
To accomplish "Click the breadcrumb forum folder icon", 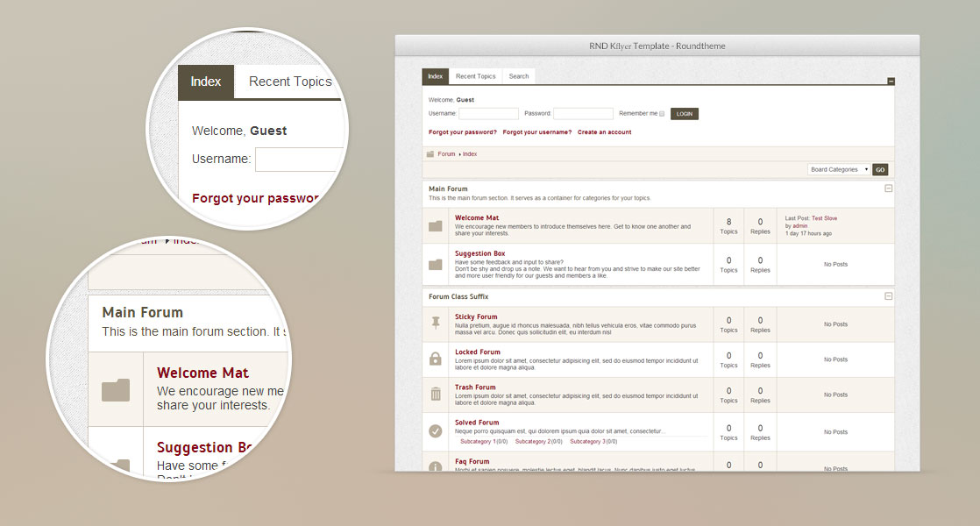I will coord(430,153).
